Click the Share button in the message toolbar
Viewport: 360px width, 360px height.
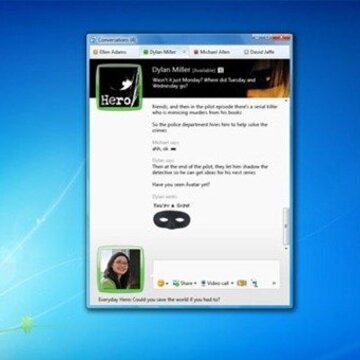pos(183,283)
